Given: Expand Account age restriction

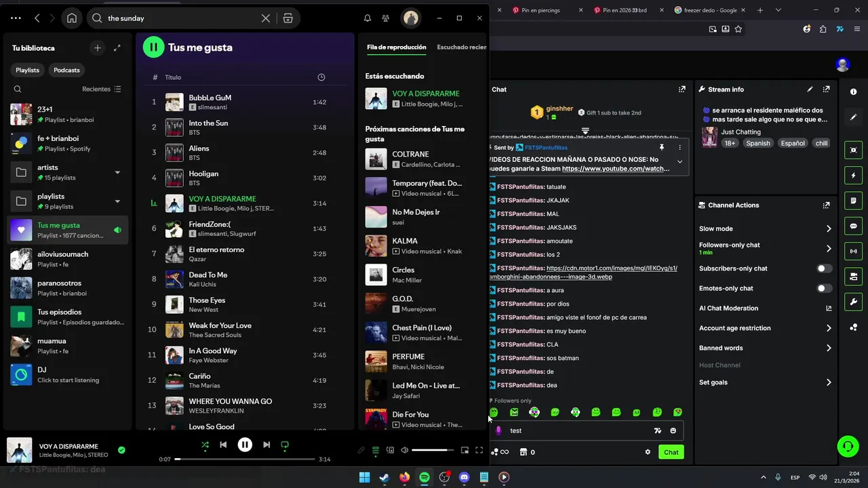Looking at the screenshot, I should [829, 328].
